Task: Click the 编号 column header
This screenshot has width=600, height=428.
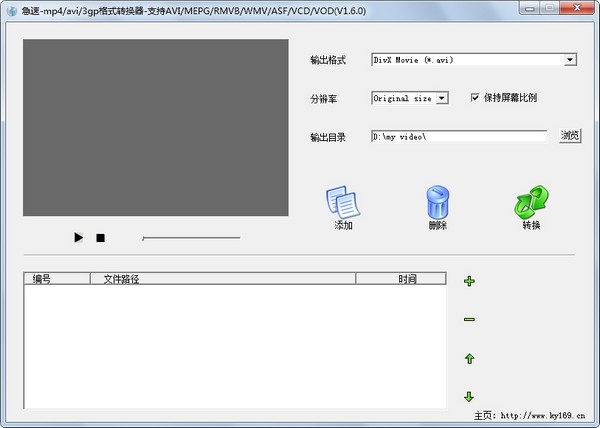Action: pyautogui.click(x=57, y=279)
